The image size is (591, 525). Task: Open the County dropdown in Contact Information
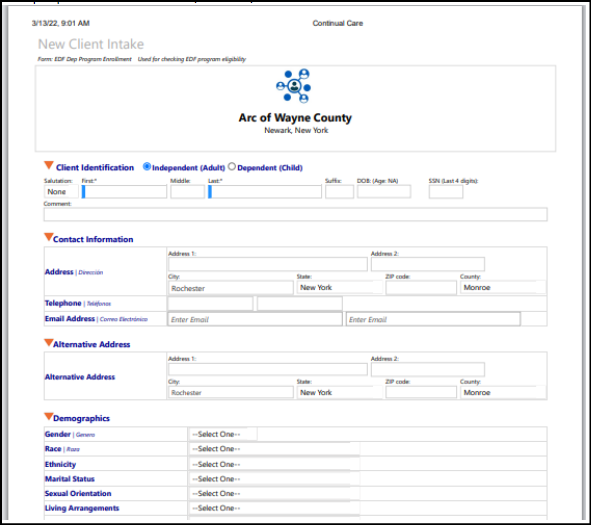click(503, 288)
